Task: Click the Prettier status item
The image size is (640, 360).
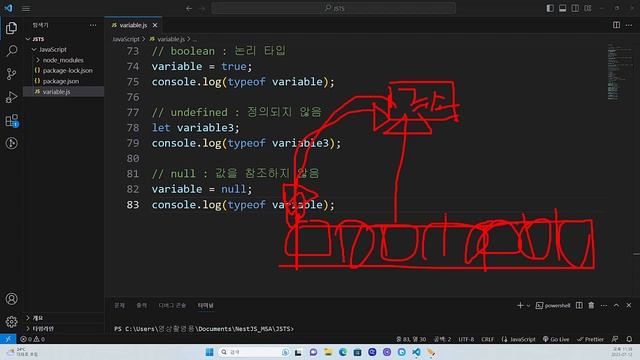Action: [x=590, y=339]
